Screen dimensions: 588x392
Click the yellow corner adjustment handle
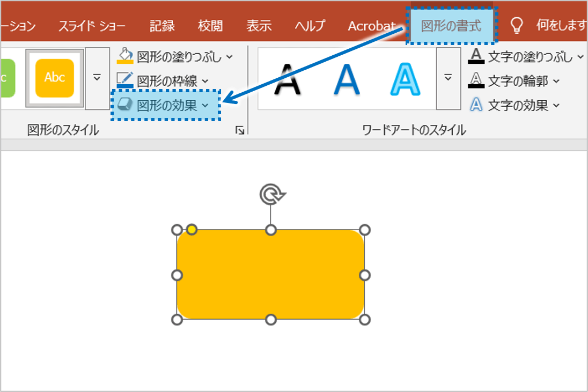tap(192, 230)
